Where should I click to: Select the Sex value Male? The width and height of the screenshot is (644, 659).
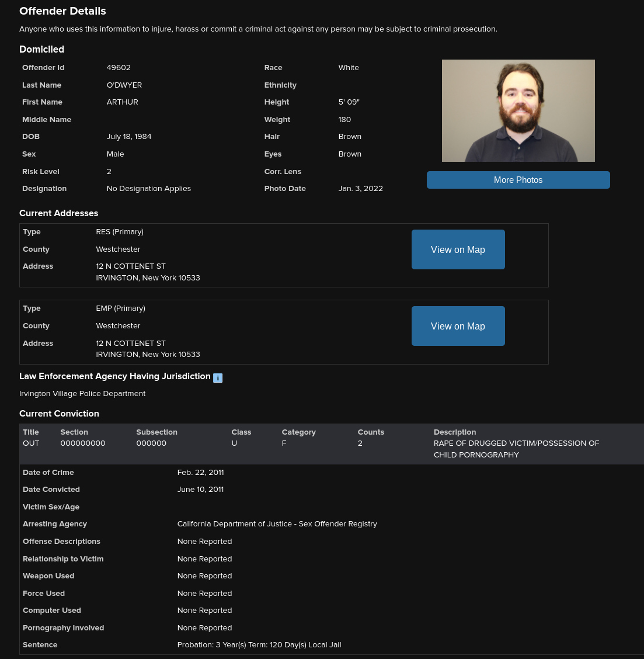115,154
